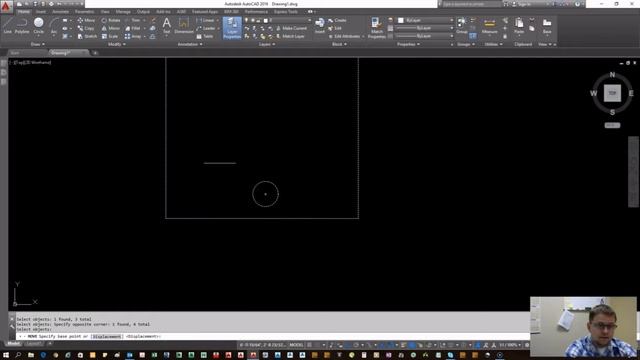This screenshot has height=360, width=640.
Task: Choose Displacement option in command line
Action: [x=107, y=336]
